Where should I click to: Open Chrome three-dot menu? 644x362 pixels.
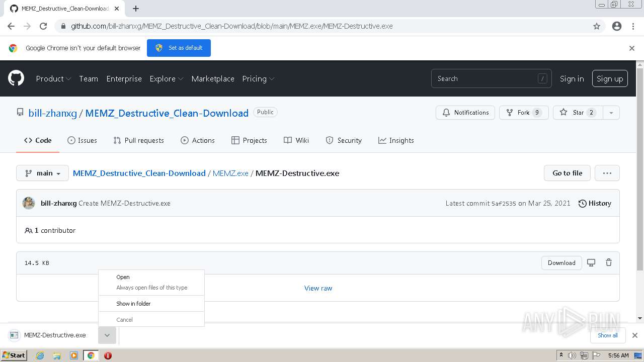click(x=633, y=26)
